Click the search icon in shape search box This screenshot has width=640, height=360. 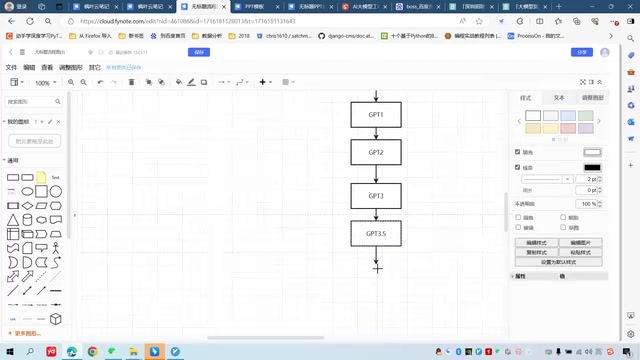tap(58, 101)
